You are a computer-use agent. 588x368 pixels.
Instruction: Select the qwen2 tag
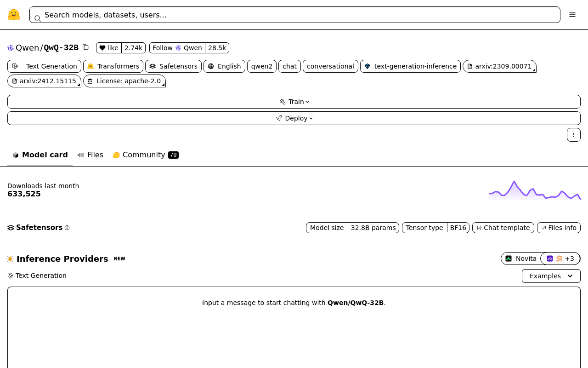[x=262, y=66]
